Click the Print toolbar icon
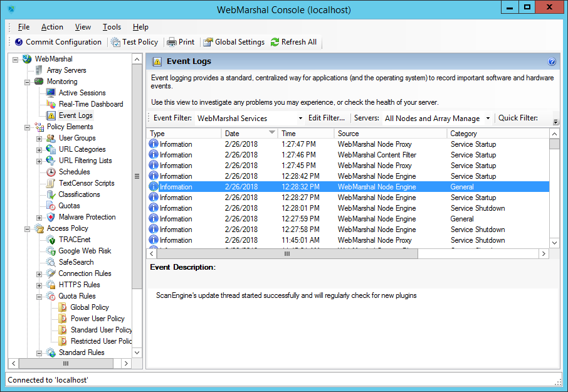Image resolution: width=568 pixels, height=392 pixels. [x=172, y=42]
